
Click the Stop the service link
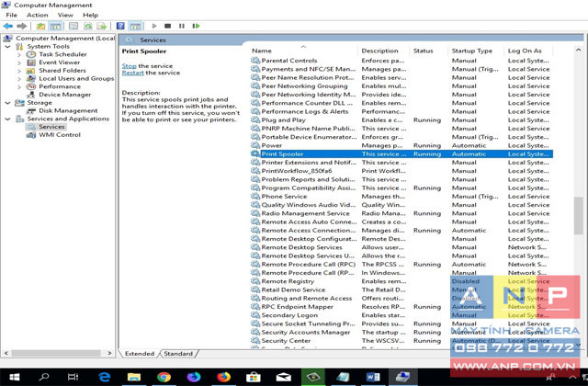[129, 65]
